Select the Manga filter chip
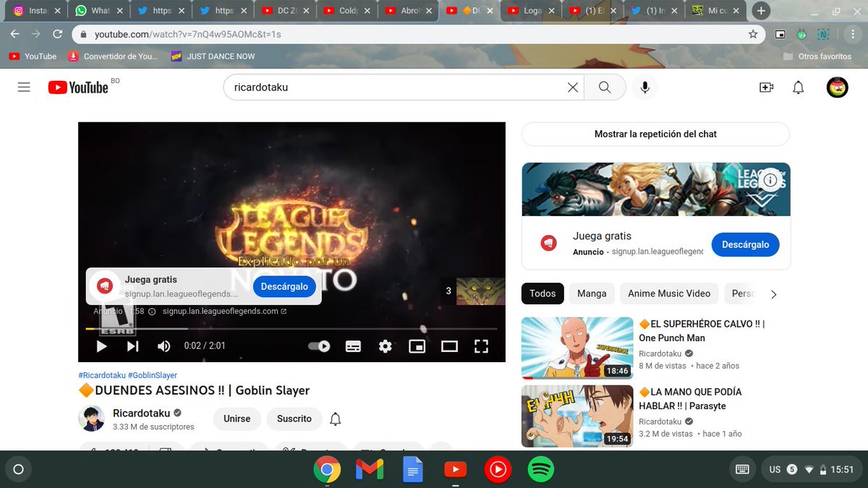 pyautogui.click(x=592, y=294)
